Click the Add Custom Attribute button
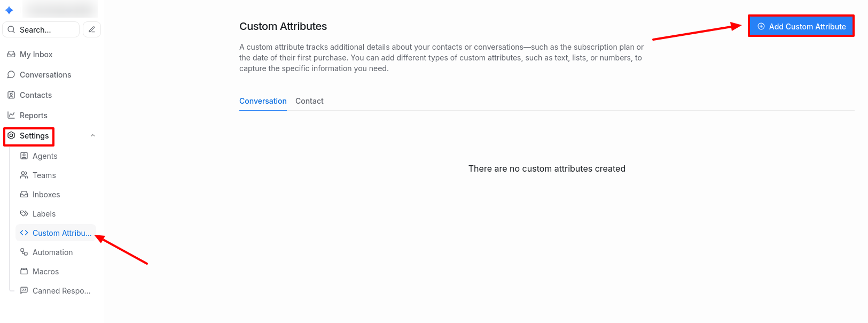 801,26
